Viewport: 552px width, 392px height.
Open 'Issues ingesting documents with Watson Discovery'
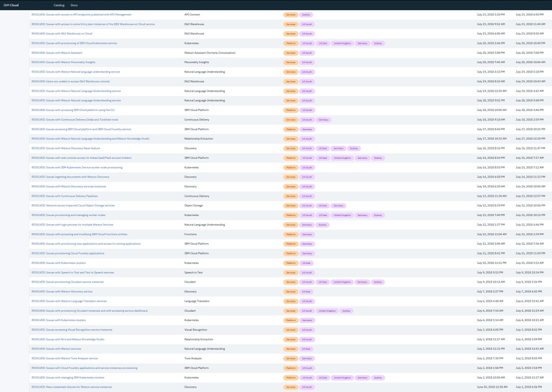(x=70, y=177)
